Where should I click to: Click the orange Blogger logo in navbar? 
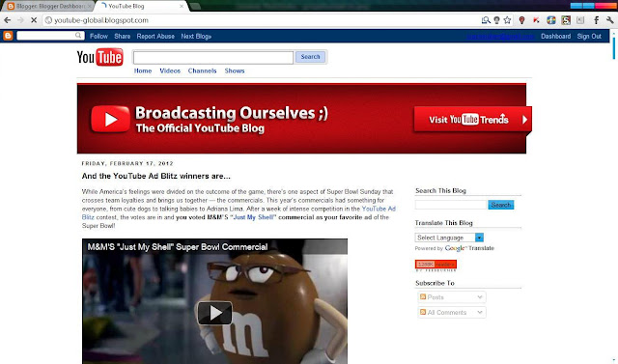(8, 36)
